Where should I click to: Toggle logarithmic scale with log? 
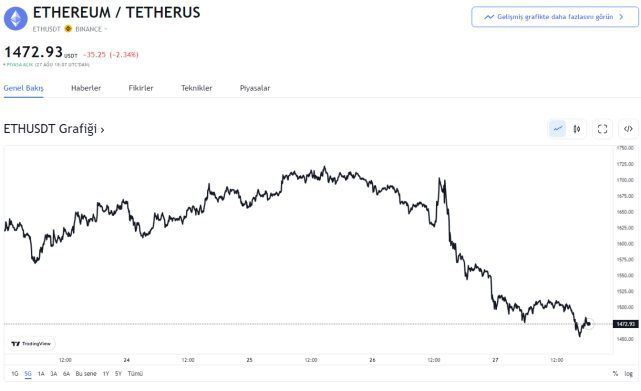click(628, 373)
